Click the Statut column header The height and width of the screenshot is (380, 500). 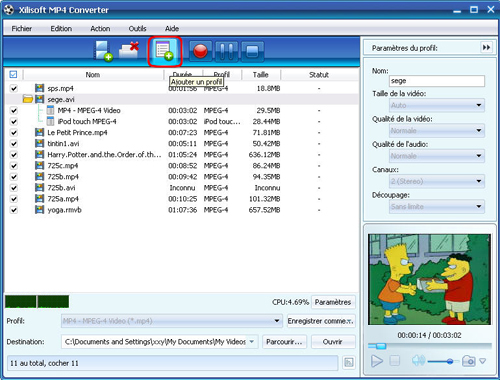319,75
